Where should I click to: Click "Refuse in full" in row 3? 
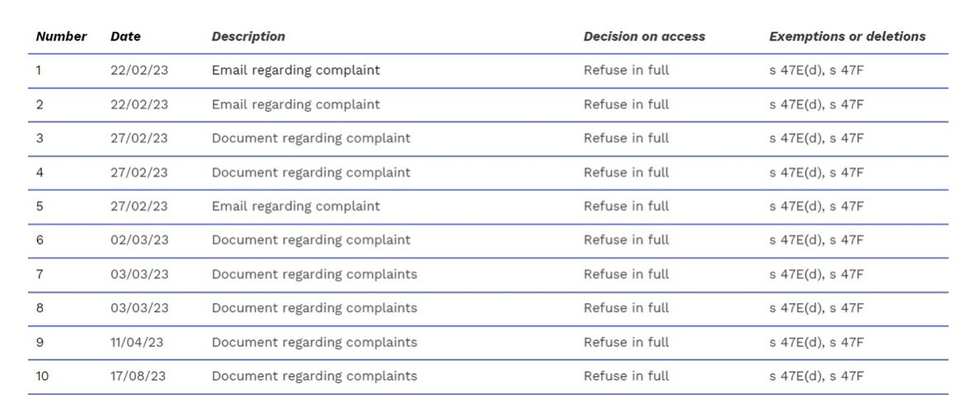[x=626, y=138]
